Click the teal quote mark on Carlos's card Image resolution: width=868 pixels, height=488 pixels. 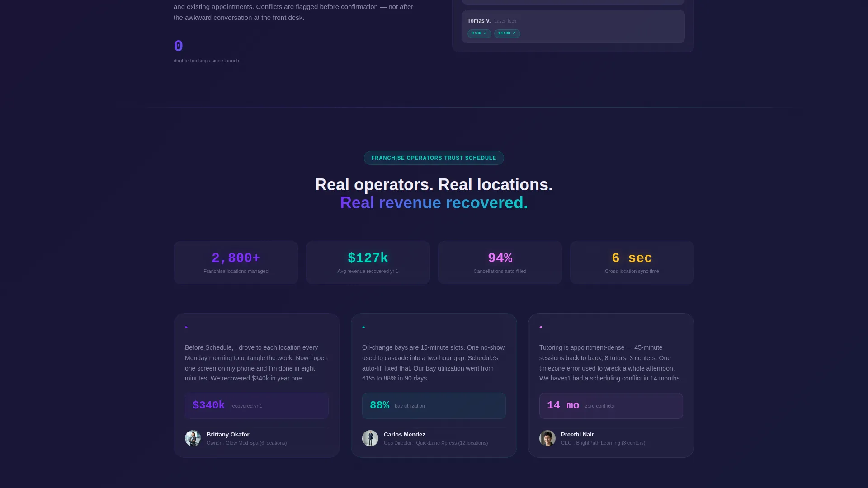pyautogui.click(x=363, y=327)
